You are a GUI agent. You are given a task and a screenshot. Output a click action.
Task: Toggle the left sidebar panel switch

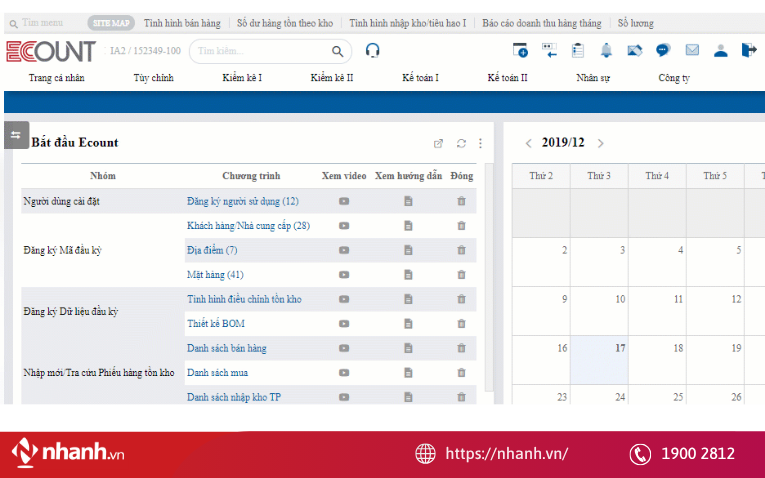15,136
